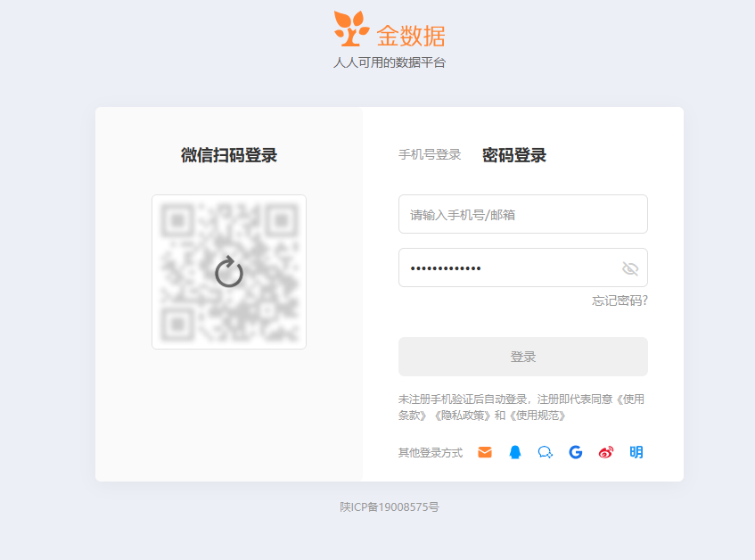Image resolution: width=755 pixels, height=560 pixels.
Task: Click the 人人可用的数据平台 tagline
Action: tap(389, 62)
